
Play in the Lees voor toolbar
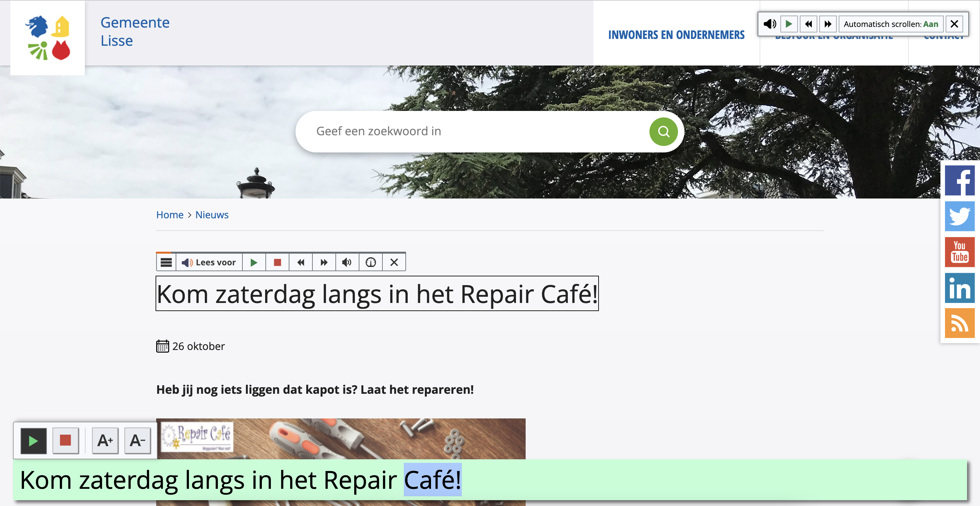(254, 262)
